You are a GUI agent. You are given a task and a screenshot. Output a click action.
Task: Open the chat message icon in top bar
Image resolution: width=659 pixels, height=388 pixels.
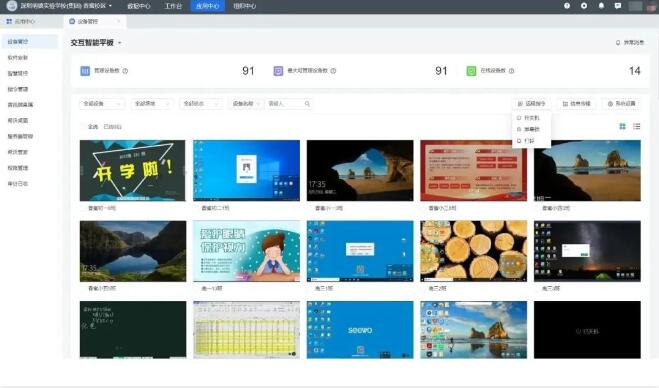[618, 6]
